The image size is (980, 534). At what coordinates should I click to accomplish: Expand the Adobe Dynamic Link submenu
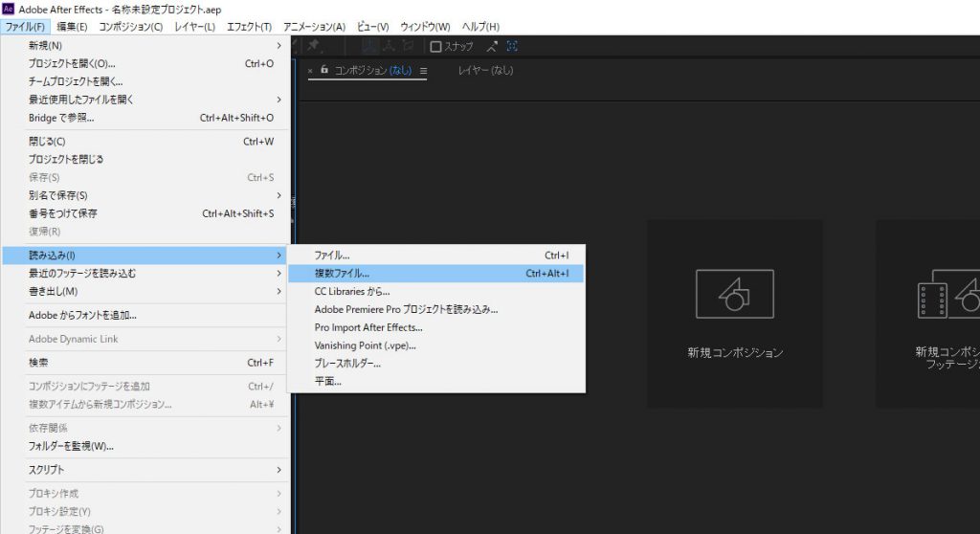pyautogui.click(x=145, y=339)
